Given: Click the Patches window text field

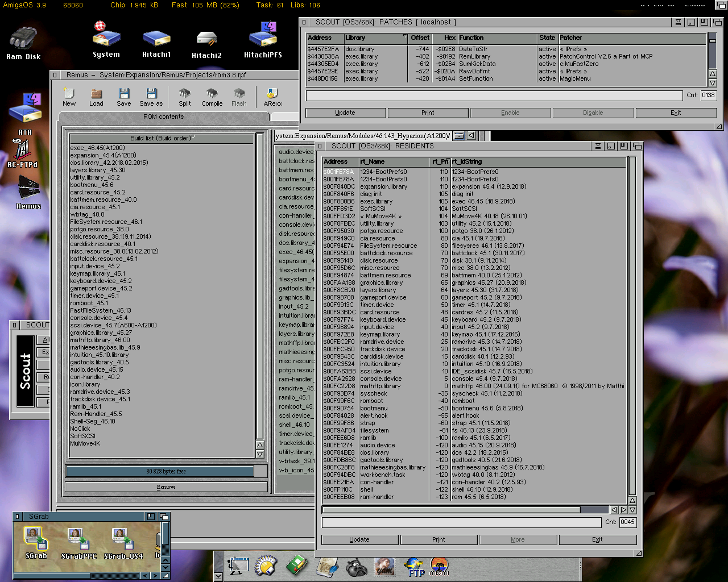Looking at the screenshot, I should pyautogui.click(x=494, y=95).
